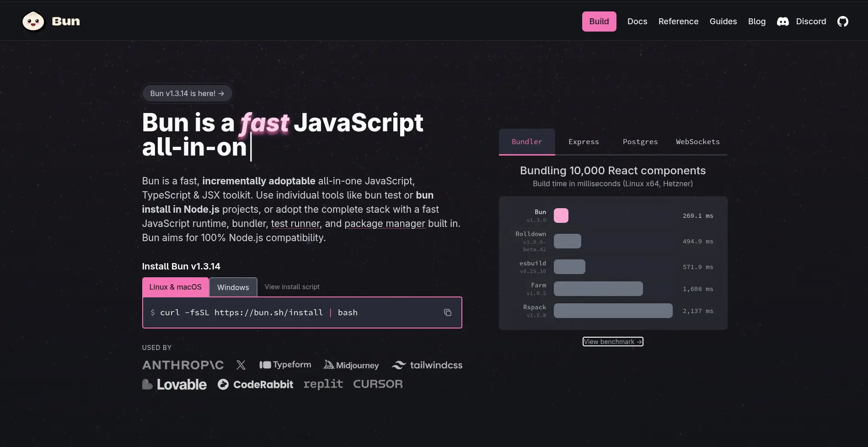Switch to the Express benchmark tab
This screenshot has height=447, width=868.
pyautogui.click(x=584, y=142)
